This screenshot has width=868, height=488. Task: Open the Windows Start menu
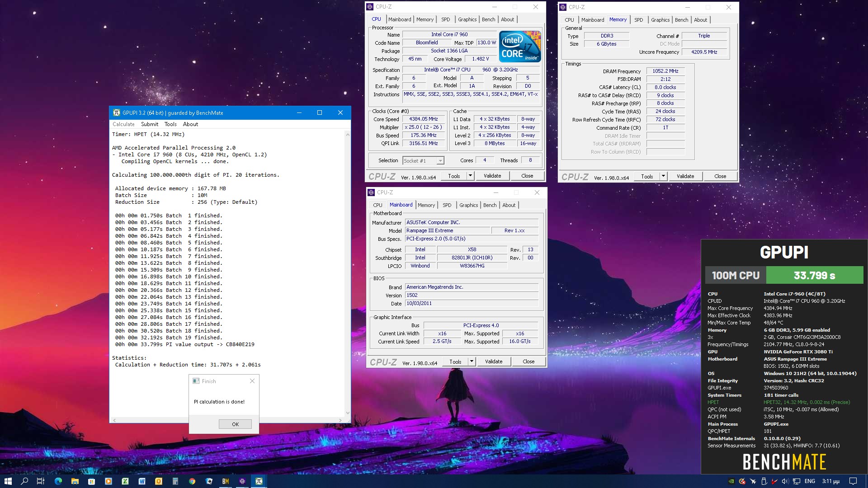tap(8, 481)
